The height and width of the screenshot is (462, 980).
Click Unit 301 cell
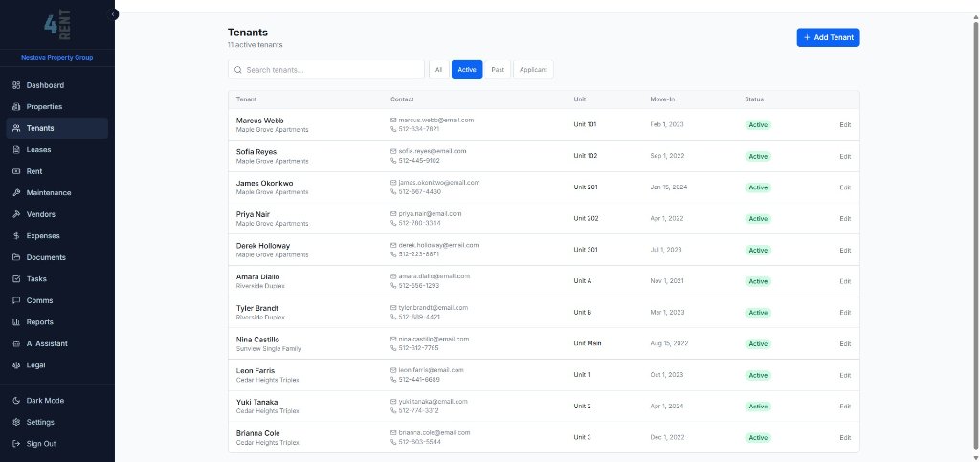[586, 250]
